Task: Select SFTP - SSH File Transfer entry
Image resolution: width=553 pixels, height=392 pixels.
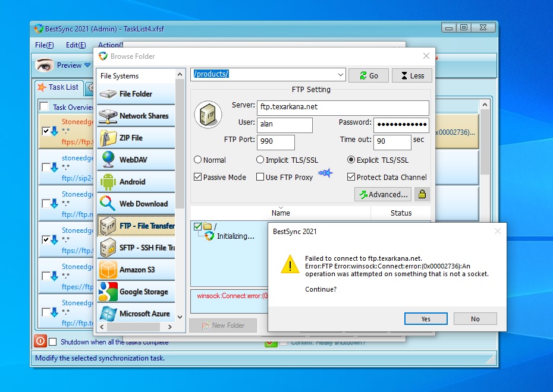Action: (136, 248)
